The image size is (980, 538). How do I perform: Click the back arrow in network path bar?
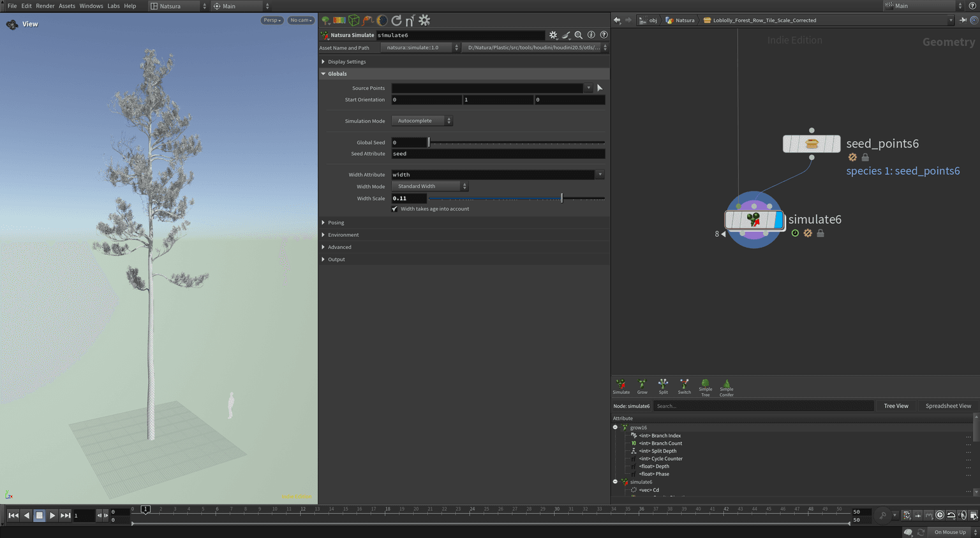(x=617, y=20)
